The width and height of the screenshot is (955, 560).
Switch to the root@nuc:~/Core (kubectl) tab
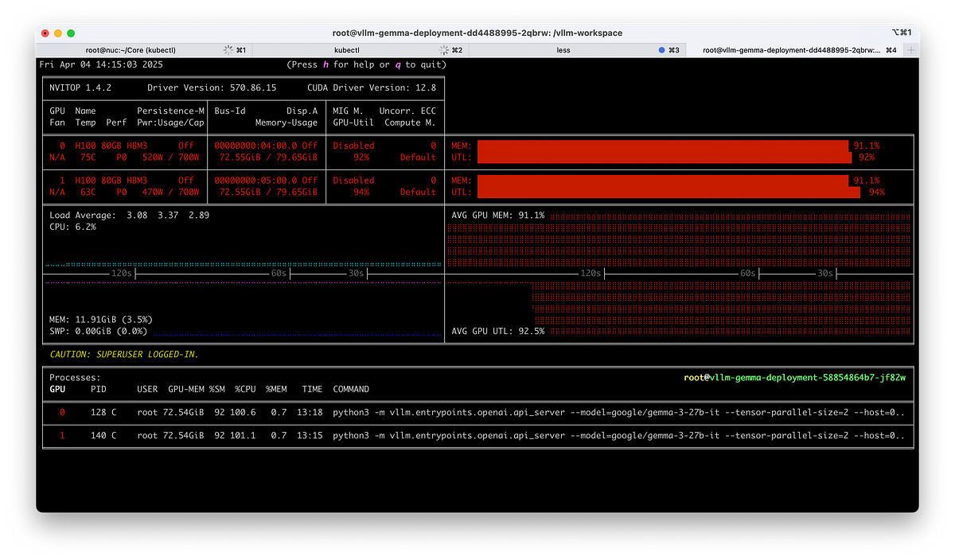click(x=131, y=50)
